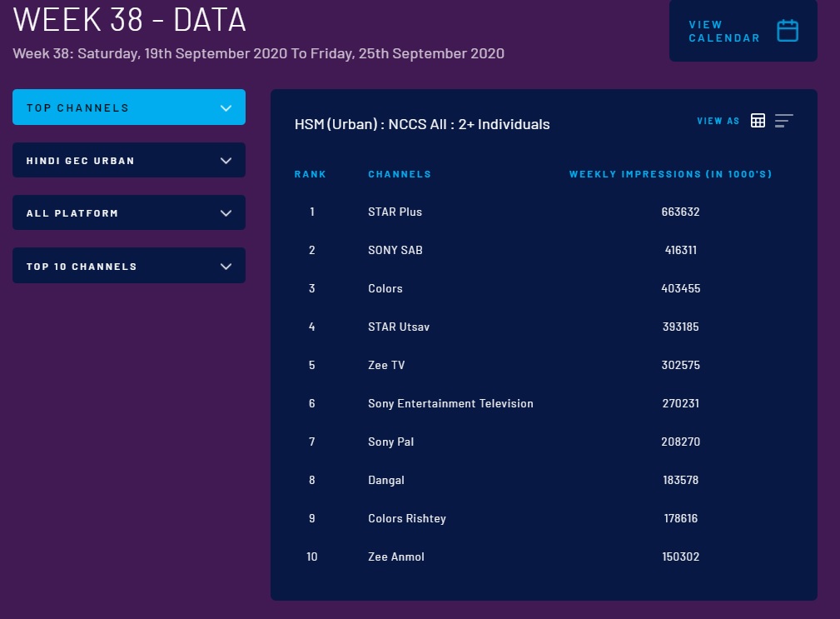Click the View Calendar button
Viewport: 840px width, 619px height.
pyautogui.click(x=724, y=32)
